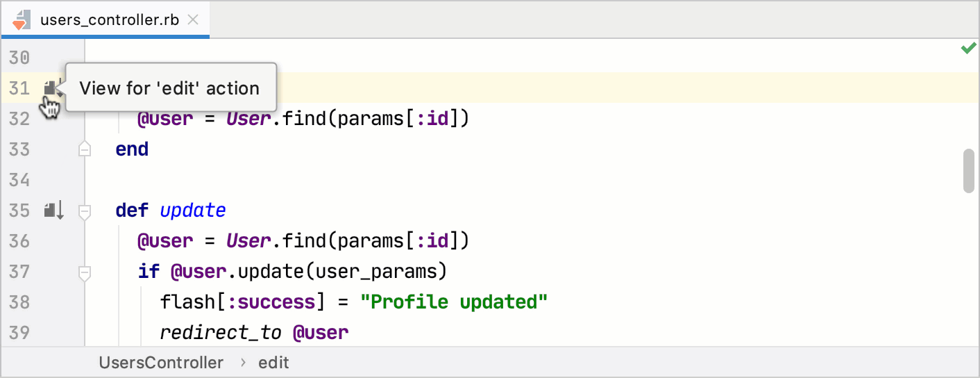Viewport: 980px width, 378px height.
Task: Click line number 38 in the gutter
Action: [19, 302]
